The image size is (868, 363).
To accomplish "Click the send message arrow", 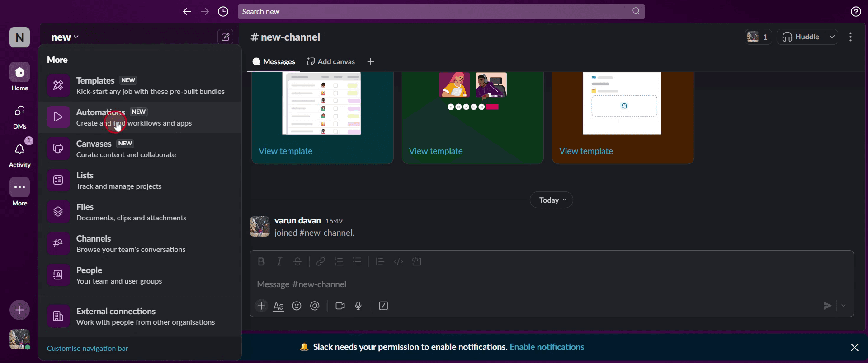I will click(x=827, y=306).
